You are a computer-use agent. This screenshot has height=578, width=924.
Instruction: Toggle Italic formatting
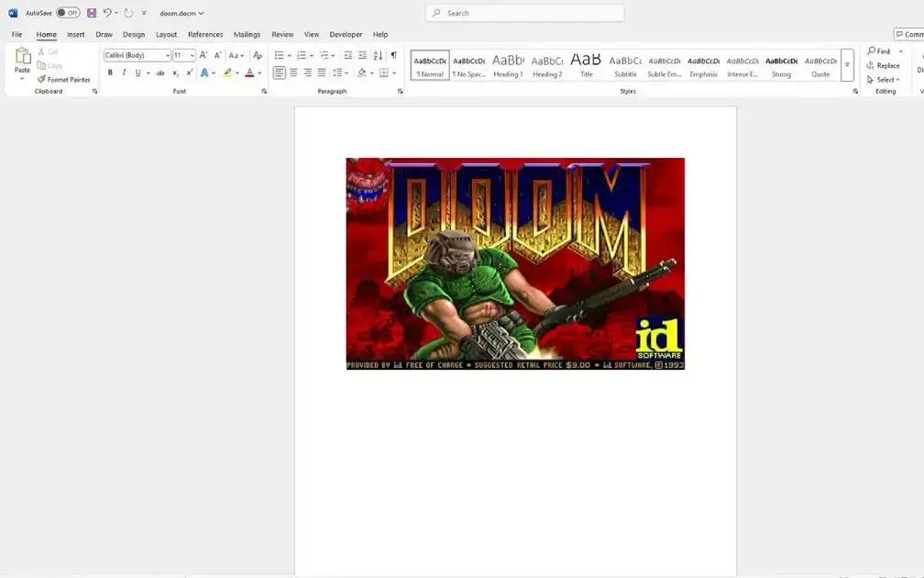(124, 73)
